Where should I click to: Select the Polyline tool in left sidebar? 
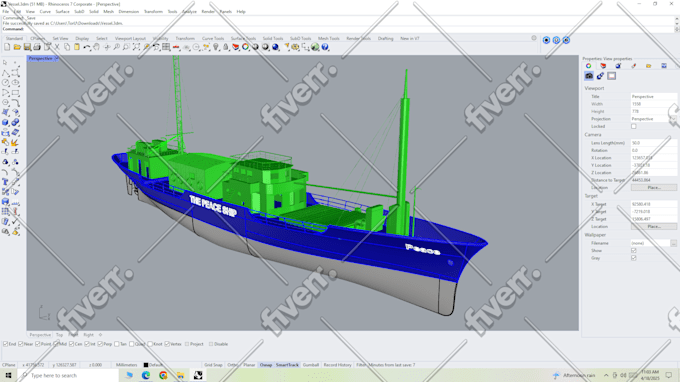5,73
